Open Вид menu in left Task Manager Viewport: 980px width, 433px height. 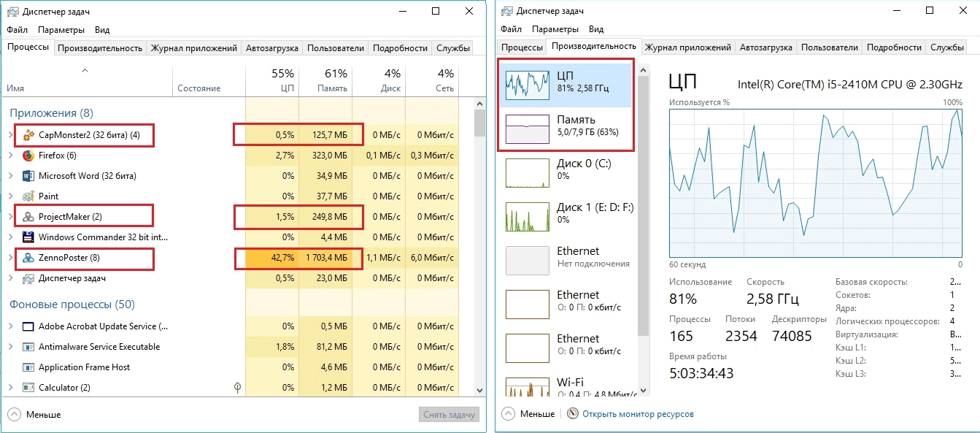pos(102,30)
